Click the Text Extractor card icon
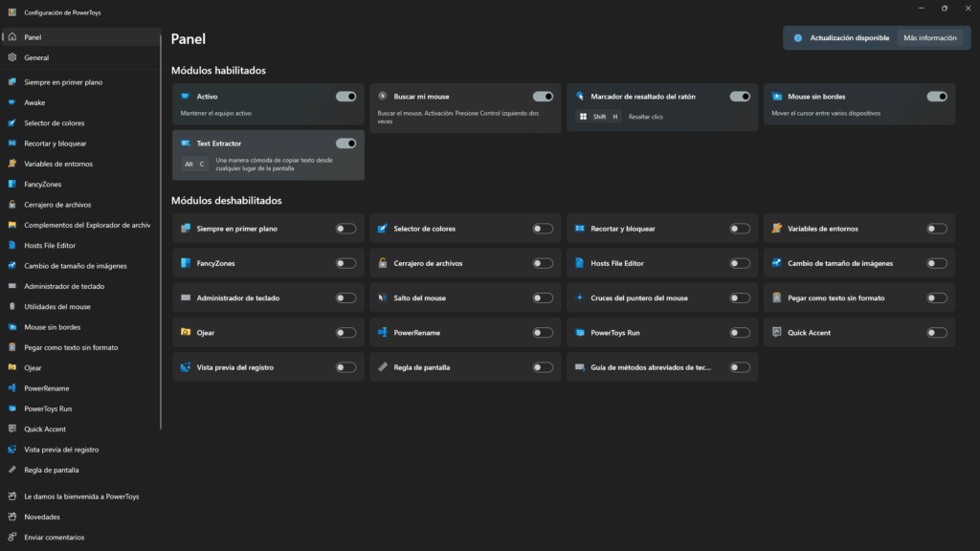Screen dimensions: 980x551 click(x=185, y=143)
